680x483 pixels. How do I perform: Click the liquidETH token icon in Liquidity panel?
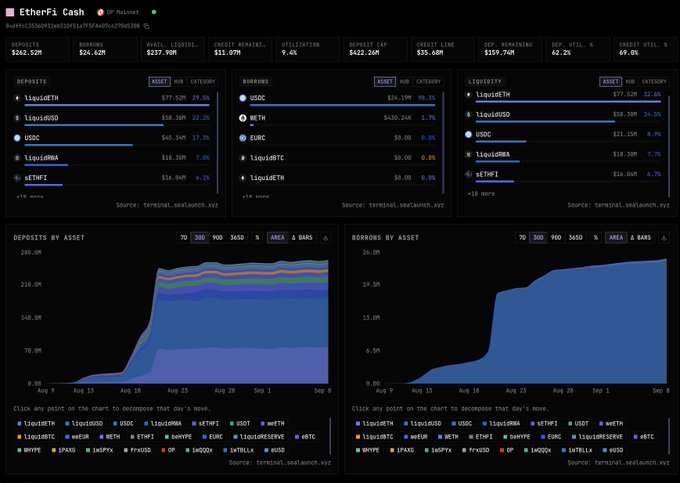coord(468,95)
